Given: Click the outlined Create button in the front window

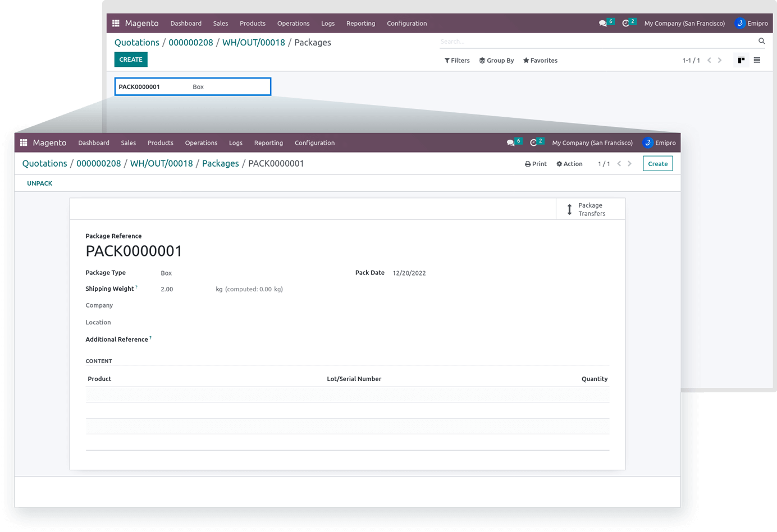Looking at the screenshot, I should pos(657,164).
